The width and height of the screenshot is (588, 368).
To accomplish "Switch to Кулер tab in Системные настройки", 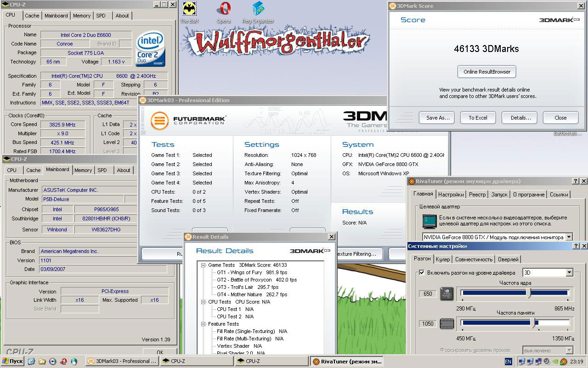I will coord(443,259).
